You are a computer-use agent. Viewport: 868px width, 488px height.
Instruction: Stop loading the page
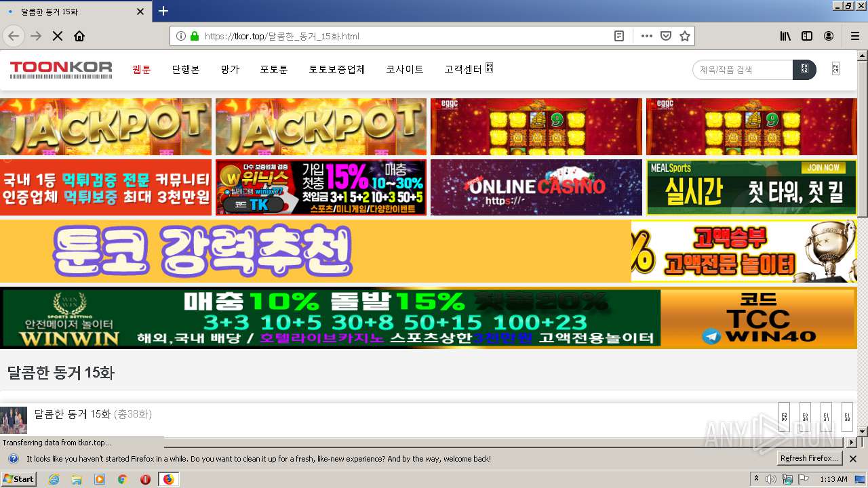[x=58, y=36]
